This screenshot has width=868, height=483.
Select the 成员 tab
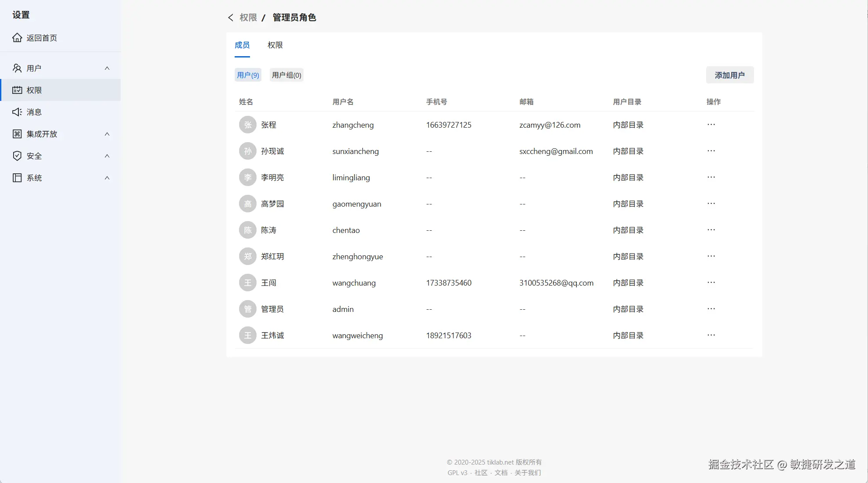click(x=242, y=45)
